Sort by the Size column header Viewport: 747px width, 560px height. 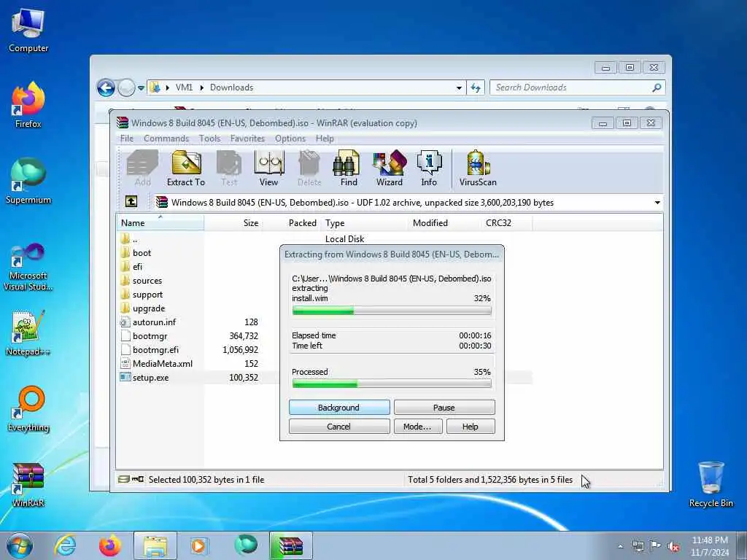[233, 223]
